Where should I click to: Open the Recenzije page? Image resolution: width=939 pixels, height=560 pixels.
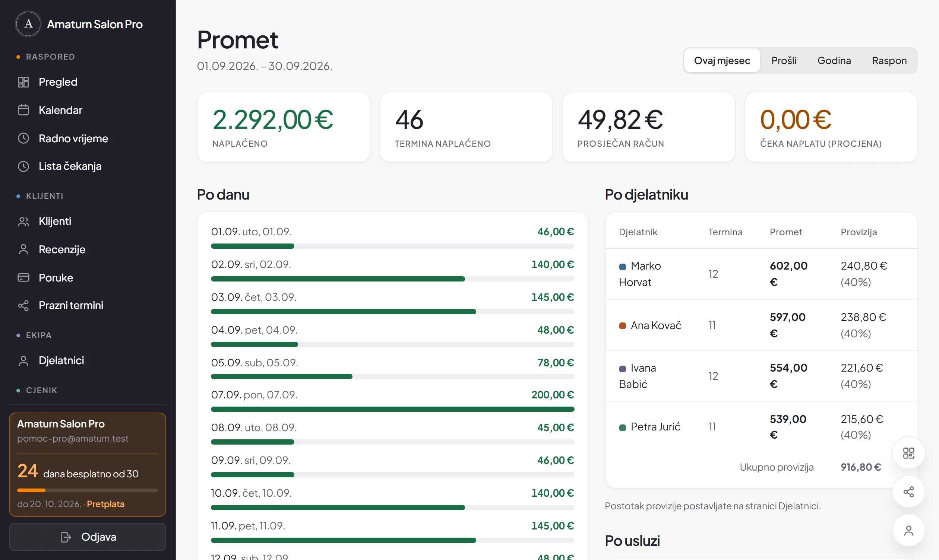(88, 249)
